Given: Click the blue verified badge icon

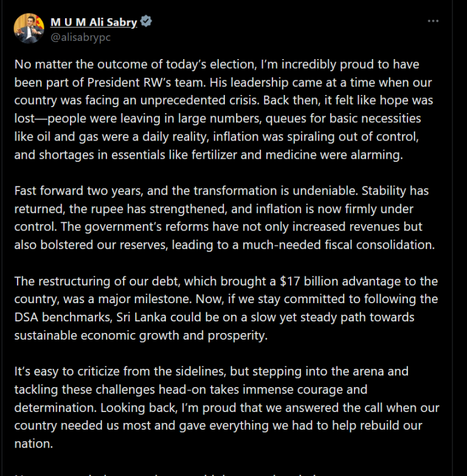Looking at the screenshot, I should pyautogui.click(x=147, y=21).
